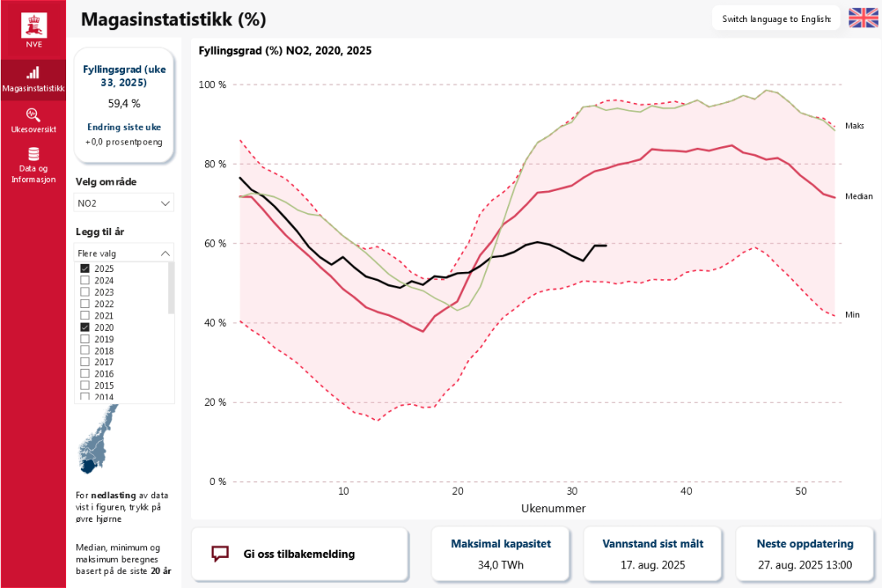Click Switch language to English button
Viewport: 882px width, 588px height.
(x=776, y=18)
